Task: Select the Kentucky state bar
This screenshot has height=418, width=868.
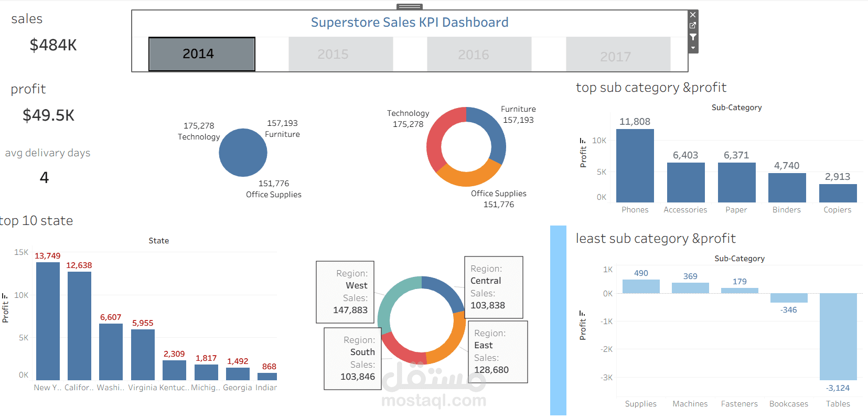Action: point(174,370)
